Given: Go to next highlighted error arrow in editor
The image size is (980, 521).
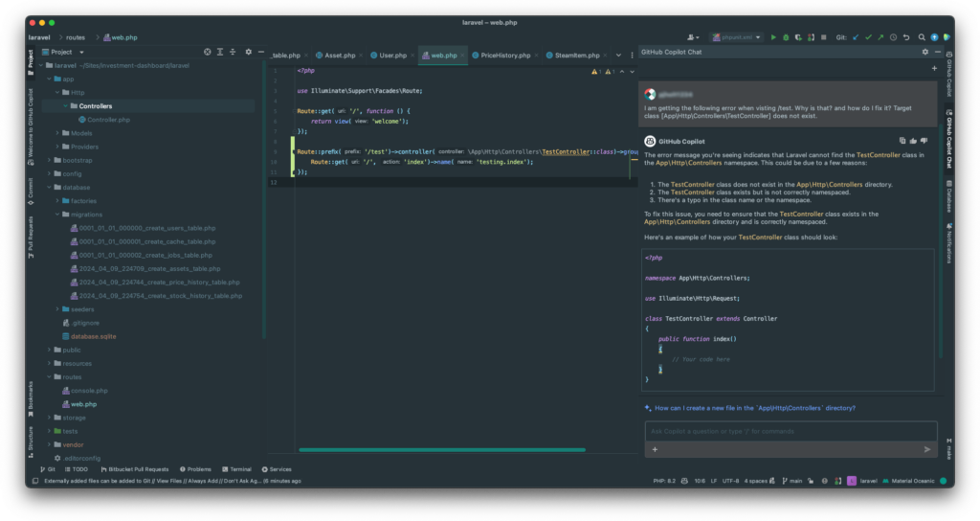Looking at the screenshot, I should pos(632,72).
